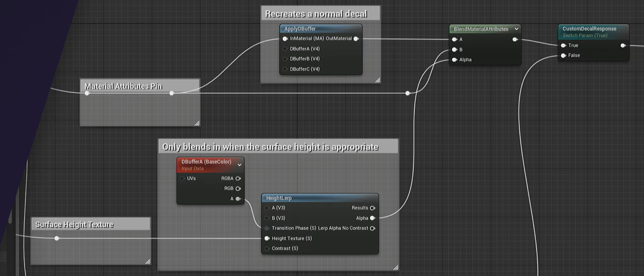Select input pin B on BlendMaterialAttributes
644x276 pixels.
(454, 50)
